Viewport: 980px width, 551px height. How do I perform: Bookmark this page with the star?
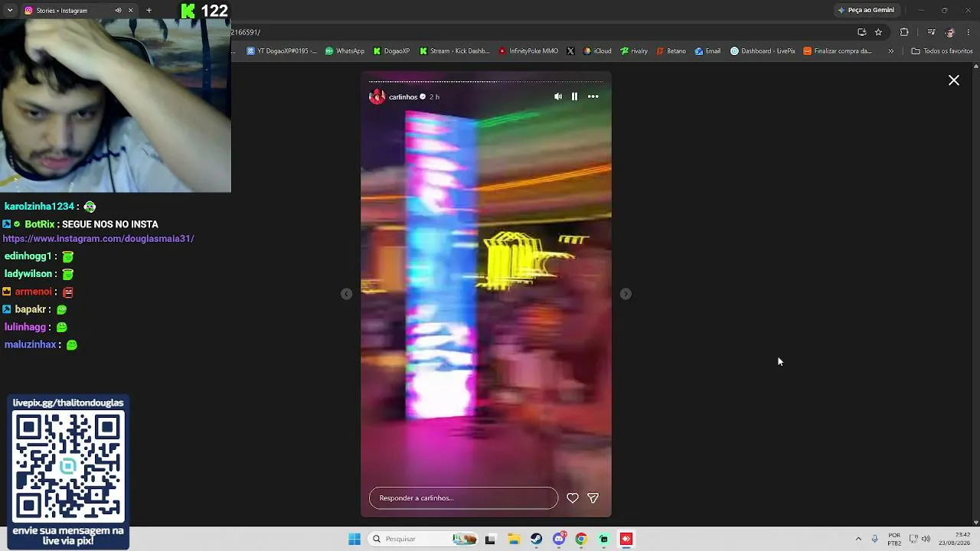[878, 32]
